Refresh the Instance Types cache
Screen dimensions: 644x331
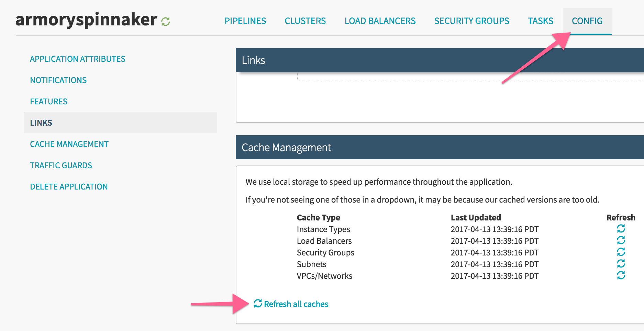click(621, 229)
